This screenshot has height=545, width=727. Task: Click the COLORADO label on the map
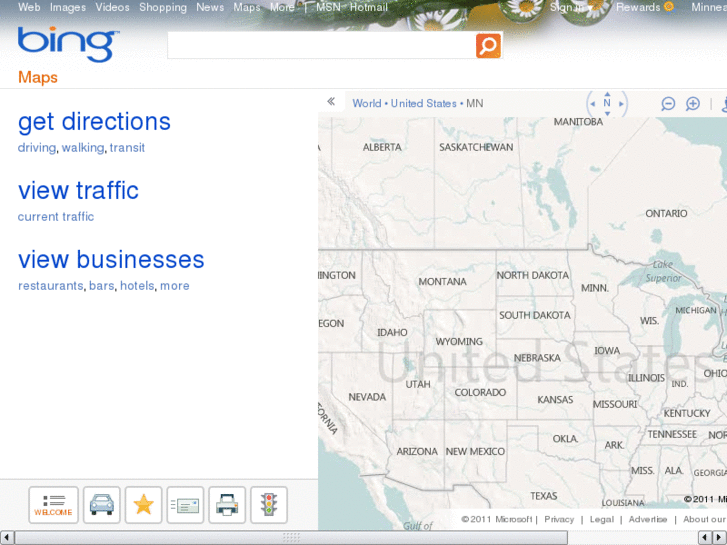[x=480, y=392]
